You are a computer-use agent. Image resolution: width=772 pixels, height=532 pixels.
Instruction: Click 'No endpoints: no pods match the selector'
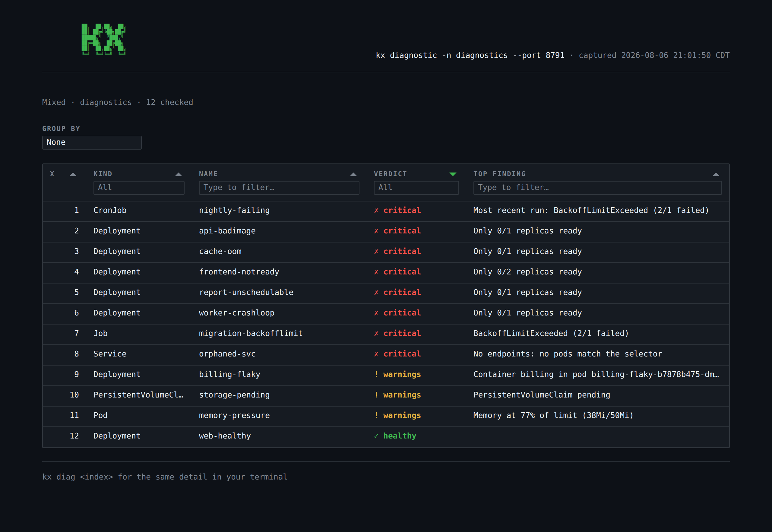pos(568,354)
